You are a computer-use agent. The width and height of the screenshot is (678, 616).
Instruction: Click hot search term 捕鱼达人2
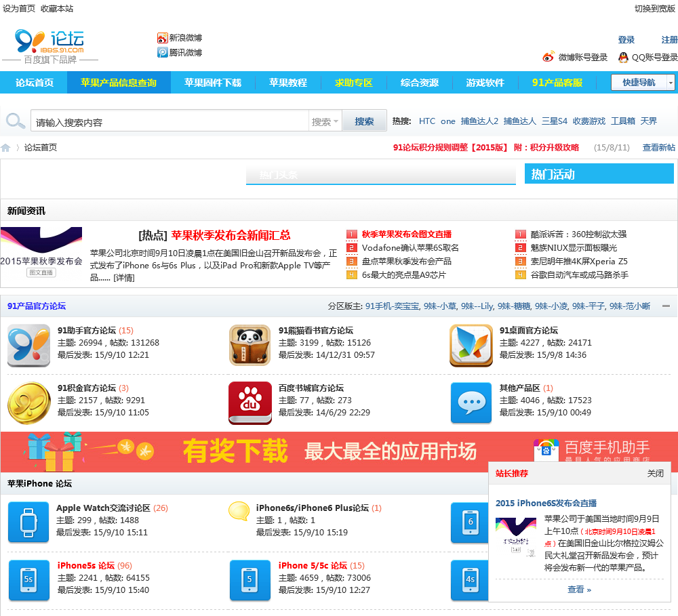479,121
